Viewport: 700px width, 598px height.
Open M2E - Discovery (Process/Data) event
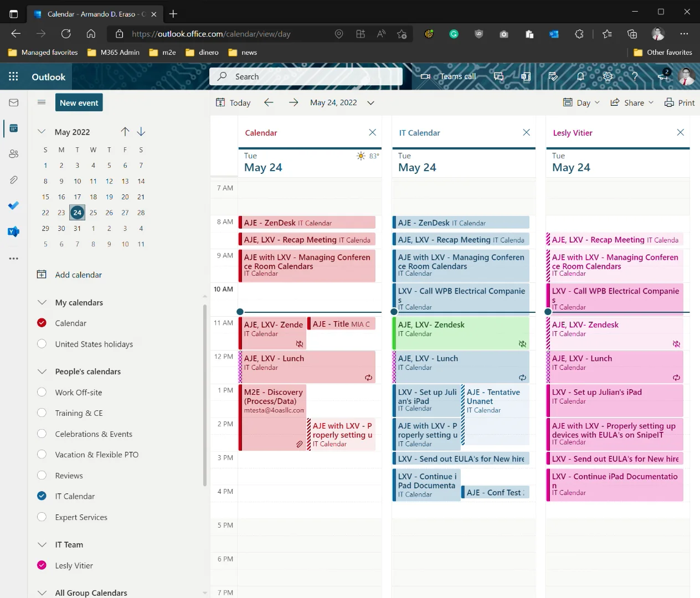click(272, 417)
